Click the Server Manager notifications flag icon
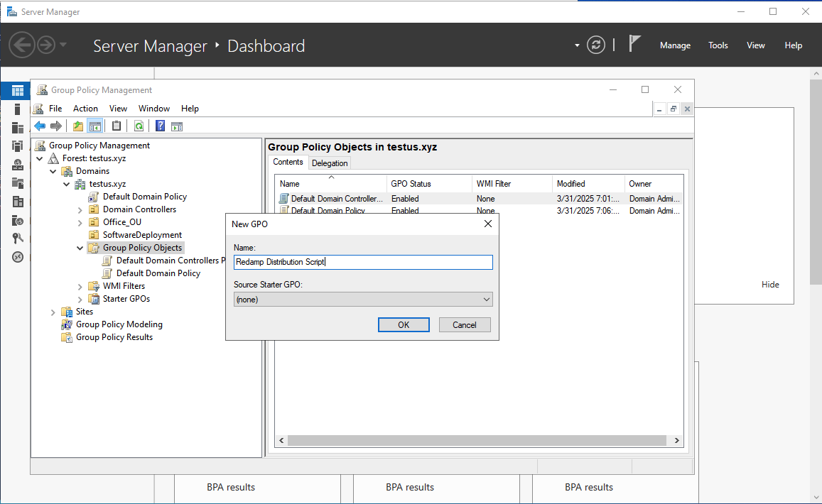The image size is (822, 504). pos(634,45)
